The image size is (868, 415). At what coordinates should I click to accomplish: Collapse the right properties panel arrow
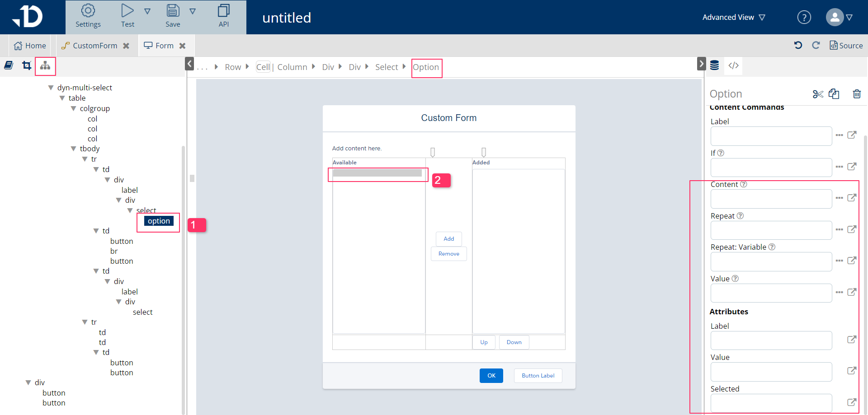point(701,64)
